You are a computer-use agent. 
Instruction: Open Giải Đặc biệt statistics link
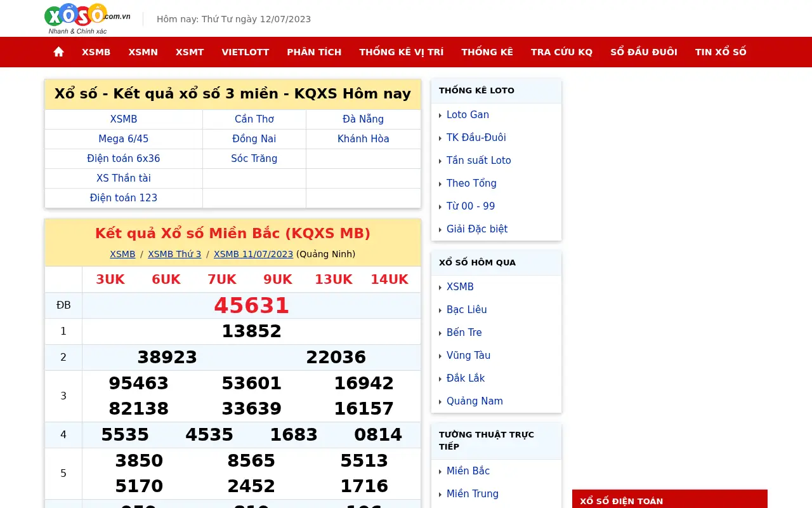[x=477, y=229]
